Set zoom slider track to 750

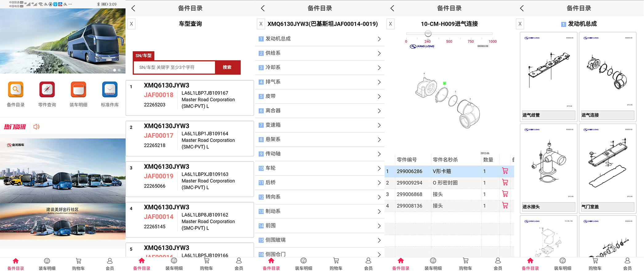[471, 34]
